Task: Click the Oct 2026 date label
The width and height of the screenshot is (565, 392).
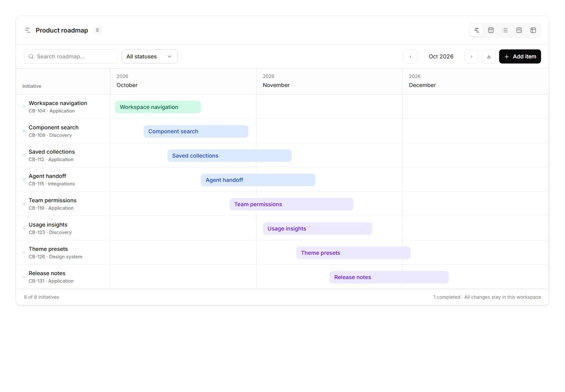Action: (x=441, y=56)
